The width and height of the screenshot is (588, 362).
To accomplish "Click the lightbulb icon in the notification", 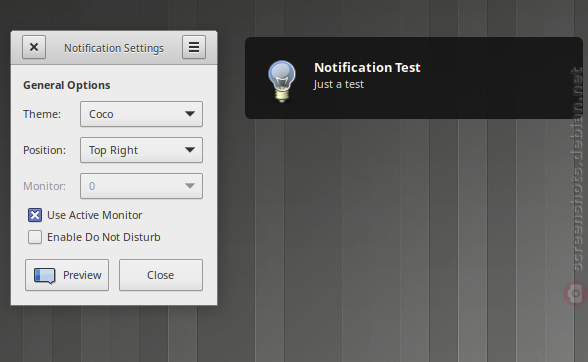I will coord(282,81).
